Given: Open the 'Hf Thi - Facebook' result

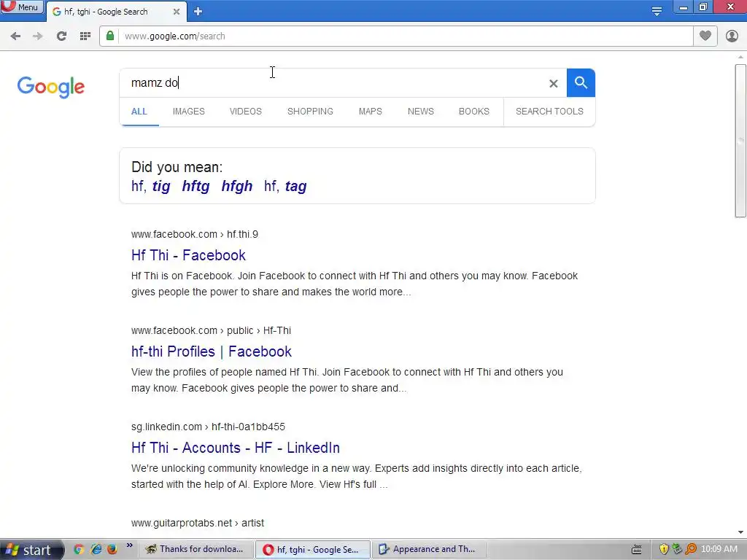Looking at the screenshot, I should click(189, 255).
